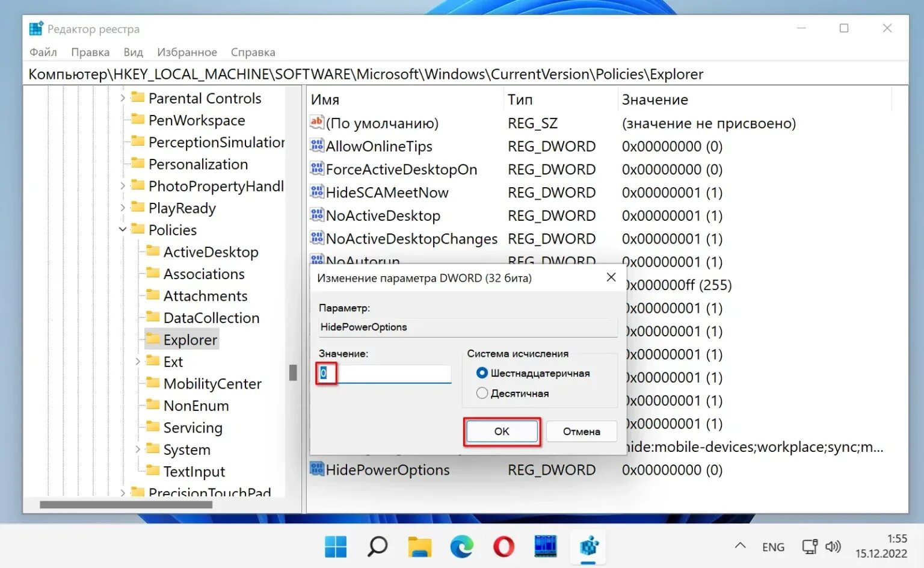Screen dimensions: 924x568
Task: Close the DWORD edit dialog
Action: 611,277
